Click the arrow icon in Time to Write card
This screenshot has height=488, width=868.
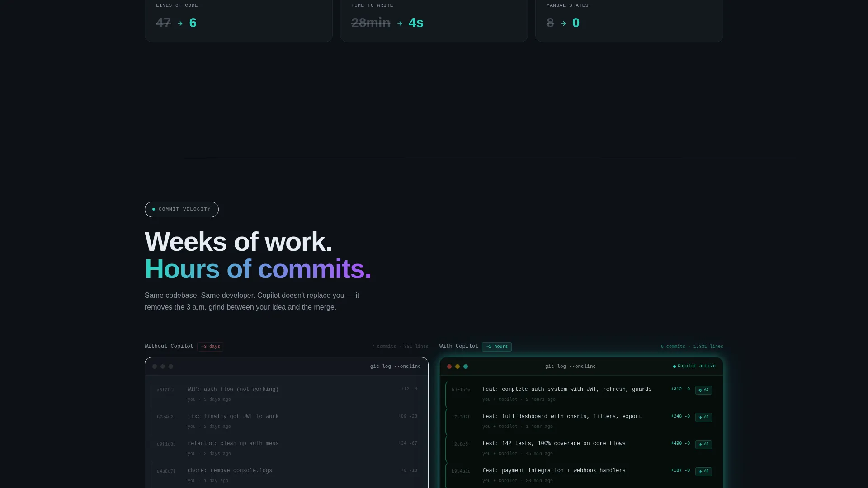tap(400, 23)
